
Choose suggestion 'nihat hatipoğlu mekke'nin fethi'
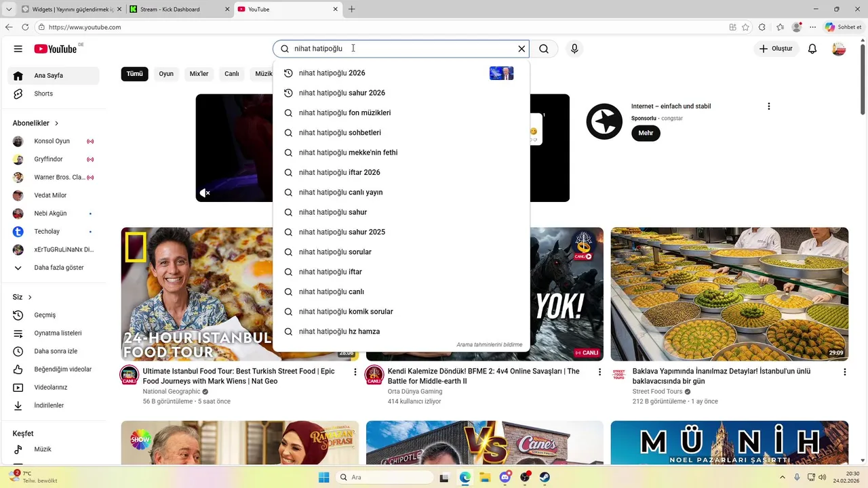pos(401,152)
